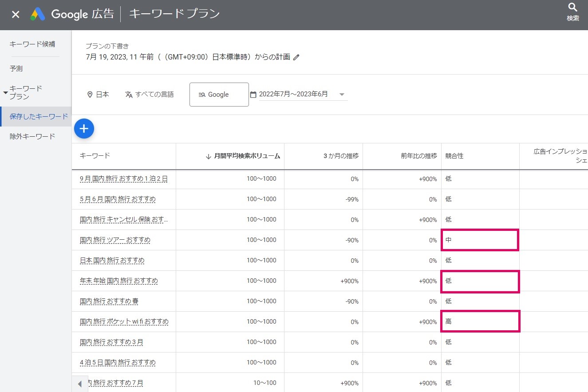This screenshot has width=588, height=392.
Task: Click the 広告インプレッション column header
Action: (x=560, y=156)
